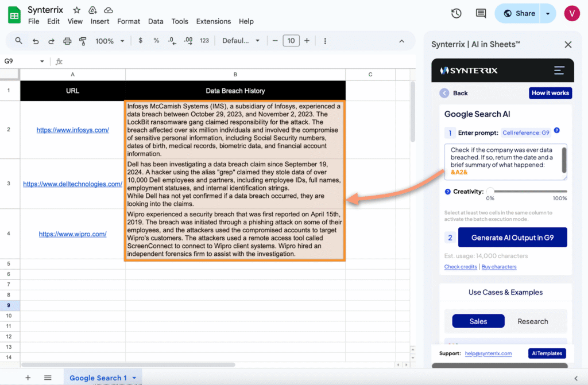Decrease font size minus button

point(275,41)
